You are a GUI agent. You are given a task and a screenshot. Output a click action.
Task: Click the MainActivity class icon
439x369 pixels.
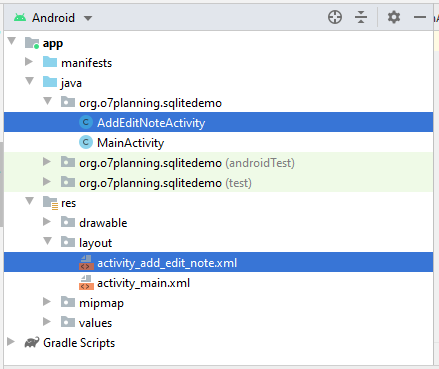point(86,142)
